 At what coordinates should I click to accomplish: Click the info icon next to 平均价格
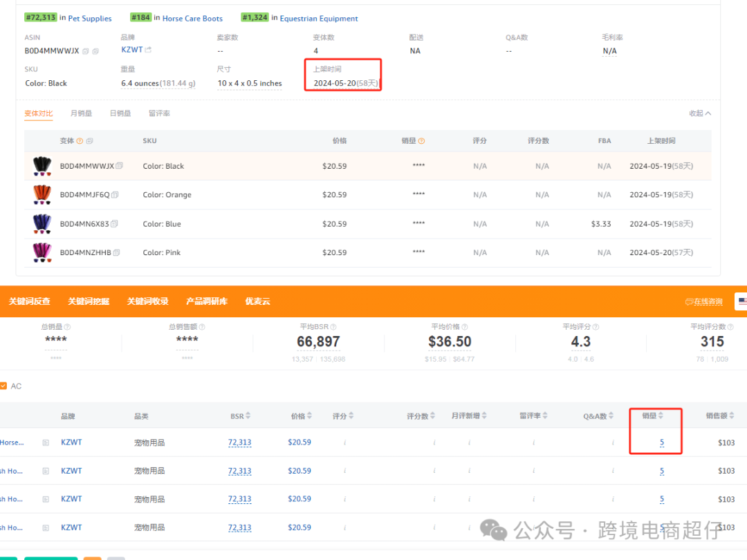click(465, 327)
